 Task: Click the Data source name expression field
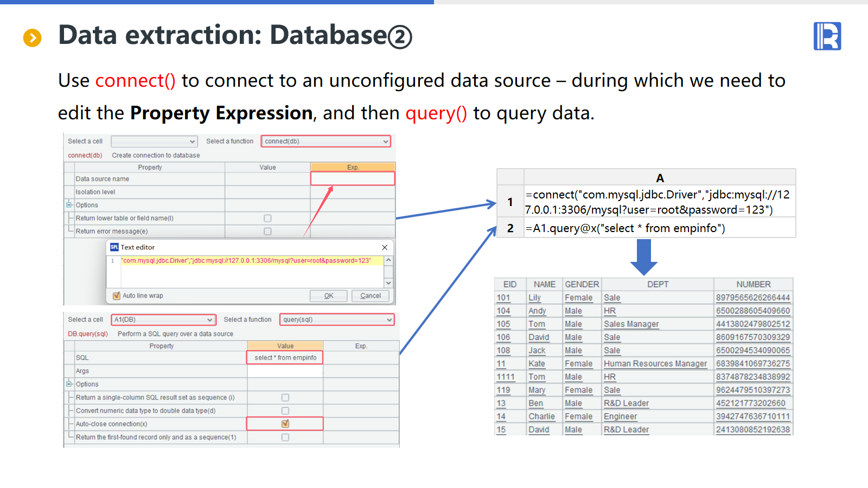(x=353, y=179)
